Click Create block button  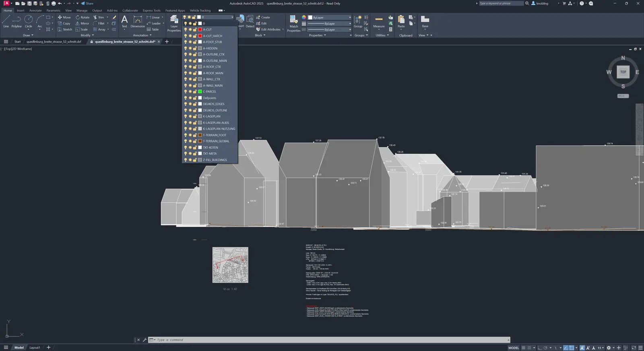263,17
